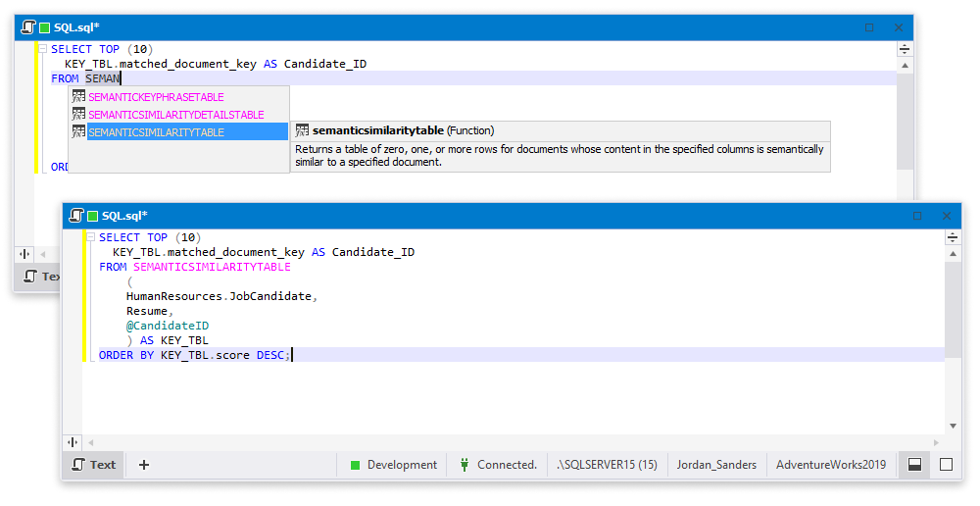The width and height of the screenshot is (980, 506).
Task: Toggle the single pane layout button in status bar
Action: [x=947, y=465]
